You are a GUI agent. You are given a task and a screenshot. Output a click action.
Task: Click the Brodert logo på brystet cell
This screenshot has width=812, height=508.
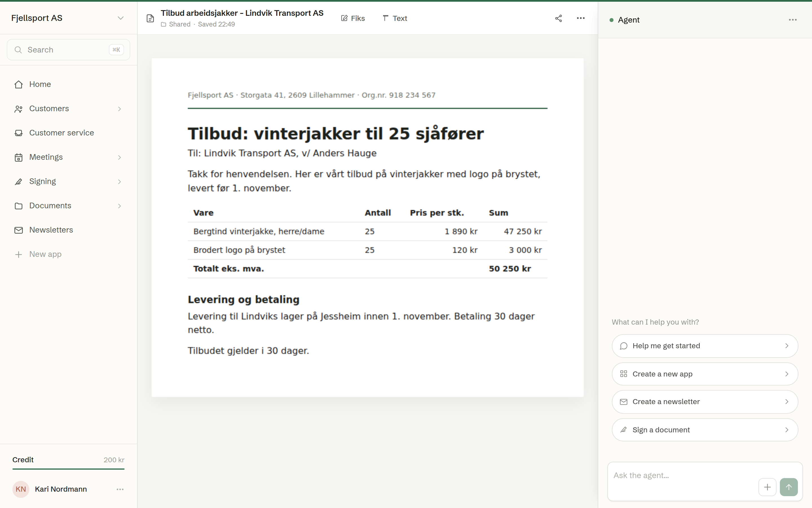pyautogui.click(x=239, y=250)
